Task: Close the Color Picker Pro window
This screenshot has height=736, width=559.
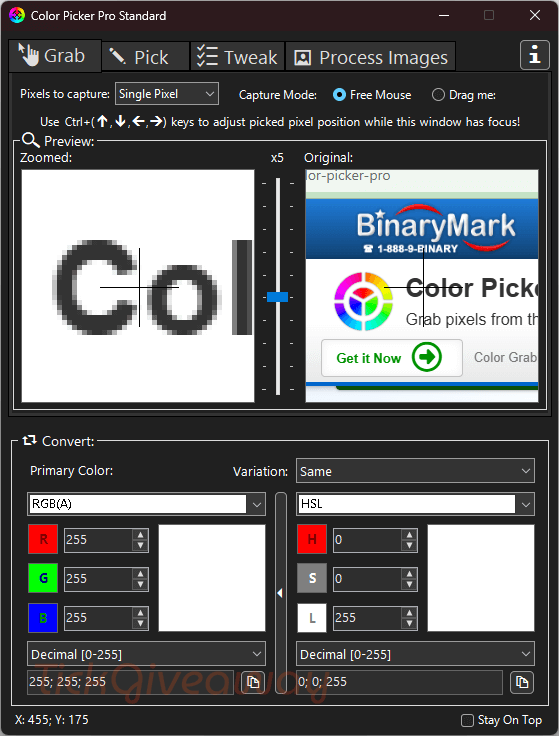Action: pyautogui.click(x=535, y=15)
